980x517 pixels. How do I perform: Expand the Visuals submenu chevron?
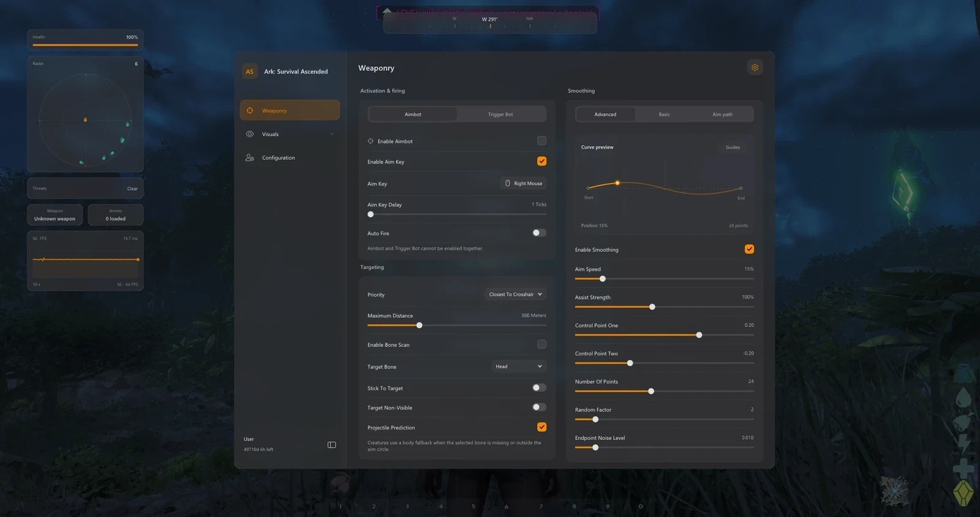[x=332, y=134]
